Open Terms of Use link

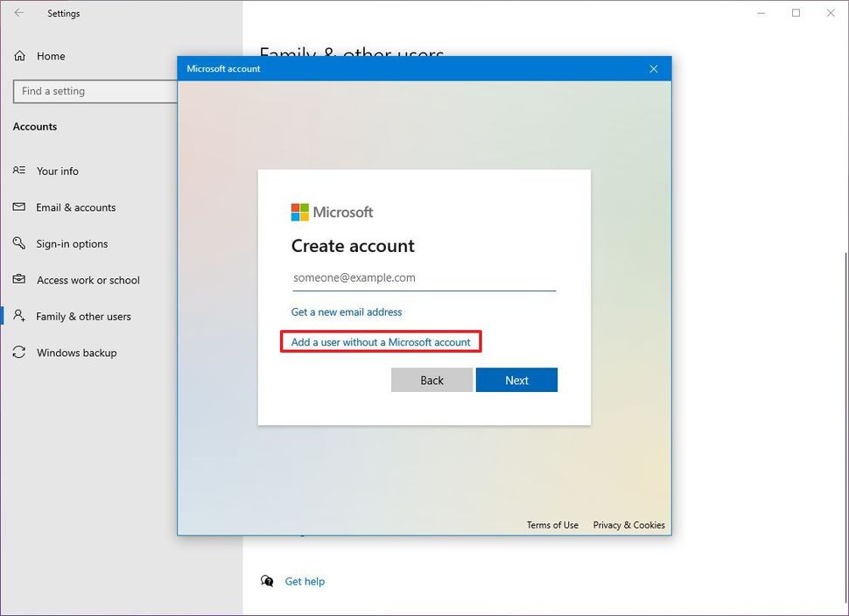552,525
